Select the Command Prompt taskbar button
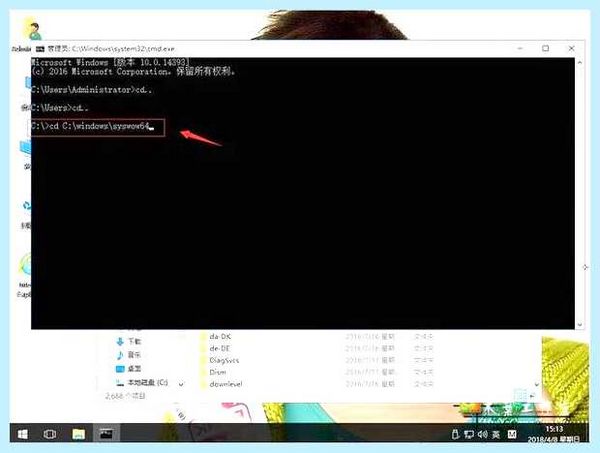Viewport: 600px width, 453px height. pos(106,433)
